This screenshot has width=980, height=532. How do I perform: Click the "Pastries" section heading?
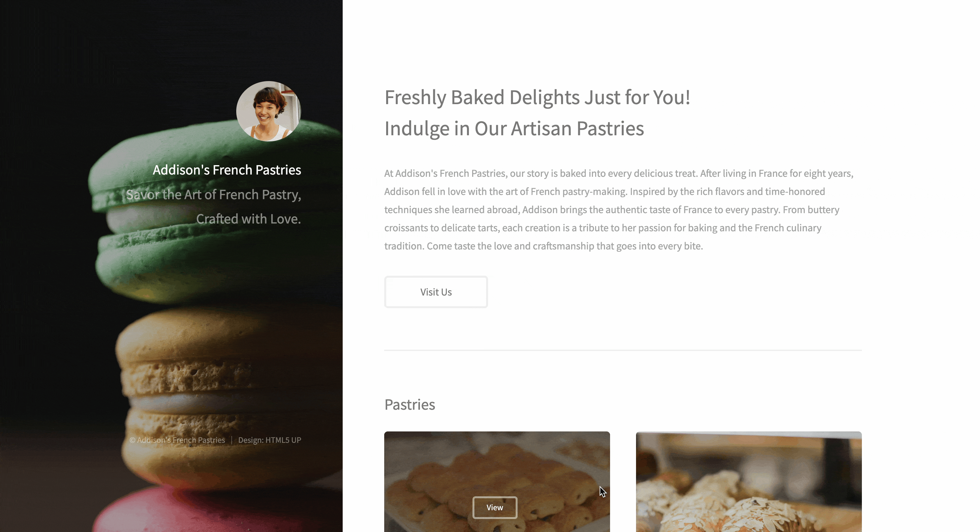(409, 404)
